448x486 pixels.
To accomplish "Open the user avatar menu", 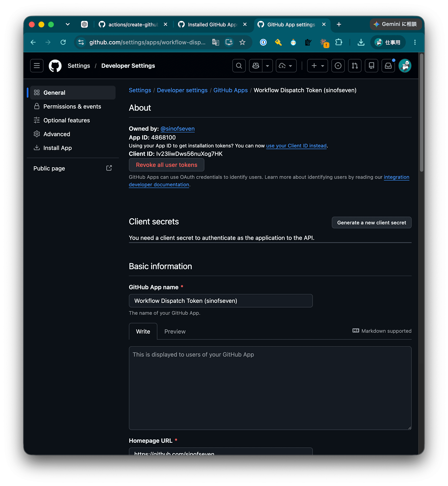I will point(405,66).
